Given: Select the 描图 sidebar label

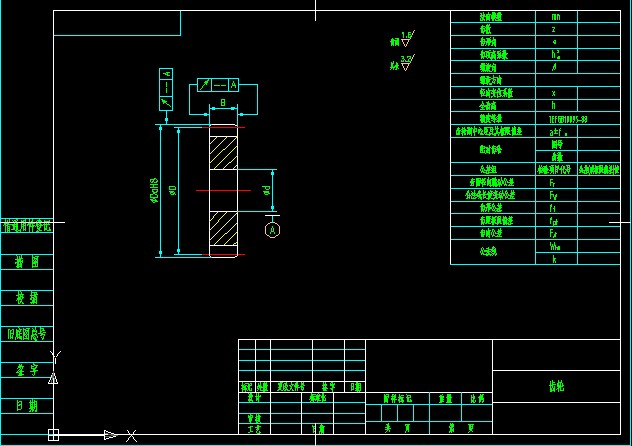Looking at the screenshot, I should point(27,262).
